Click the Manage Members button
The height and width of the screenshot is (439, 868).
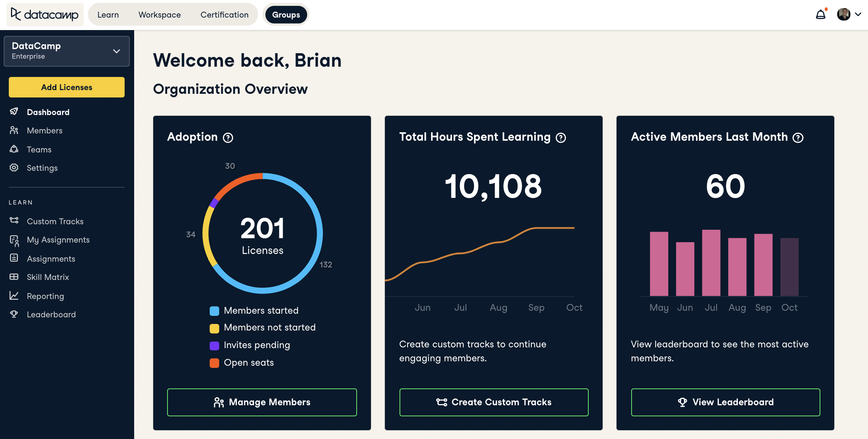(x=262, y=402)
